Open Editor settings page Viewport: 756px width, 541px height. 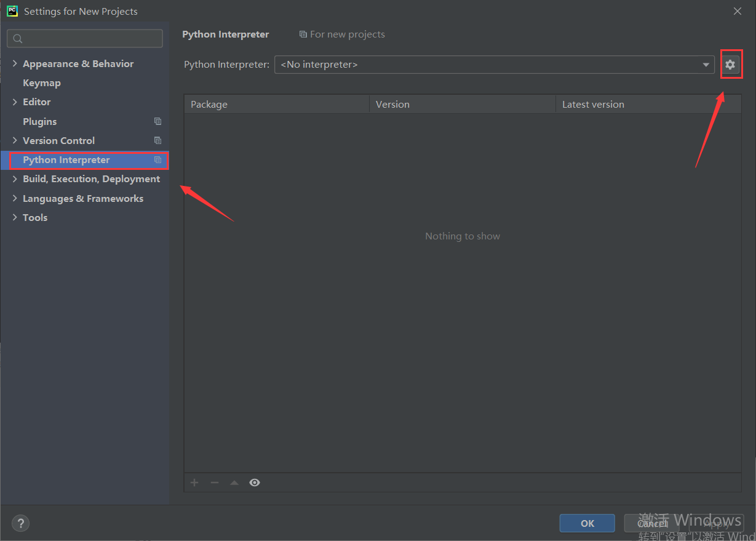pyautogui.click(x=37, y=102)
